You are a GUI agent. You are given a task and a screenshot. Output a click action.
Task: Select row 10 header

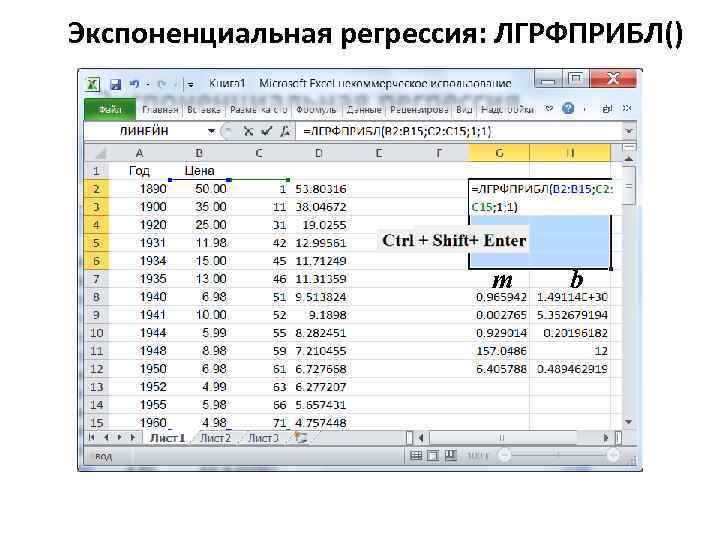click(x=97, y=332)
